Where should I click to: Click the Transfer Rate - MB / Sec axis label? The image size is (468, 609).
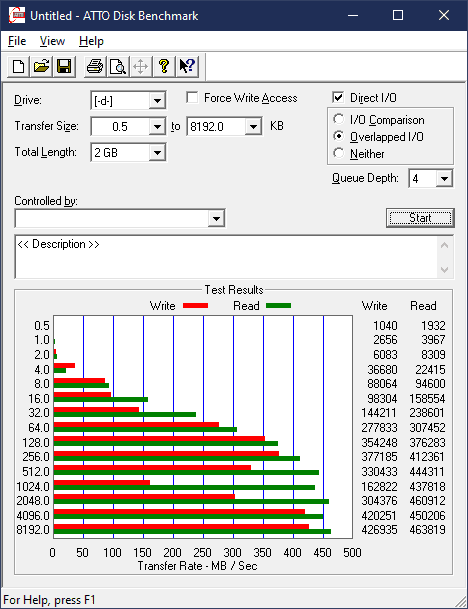point(197,566)
